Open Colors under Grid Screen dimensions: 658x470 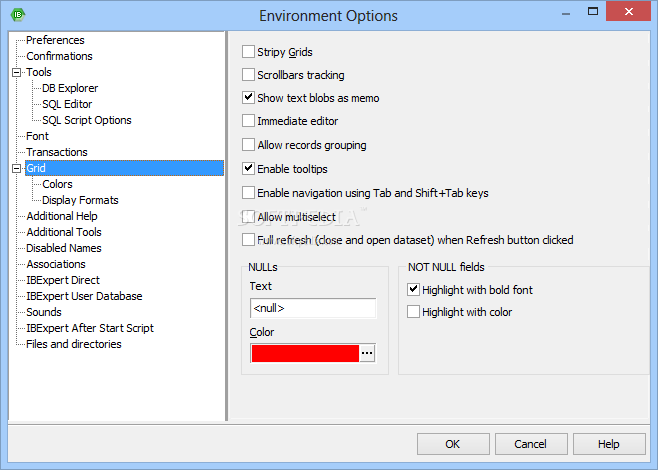pyautogui.click(x=57, y=184)
